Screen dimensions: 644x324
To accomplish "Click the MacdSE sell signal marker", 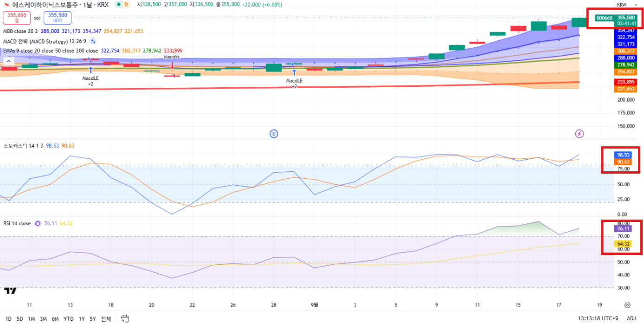I will click(x=172, y=57).
